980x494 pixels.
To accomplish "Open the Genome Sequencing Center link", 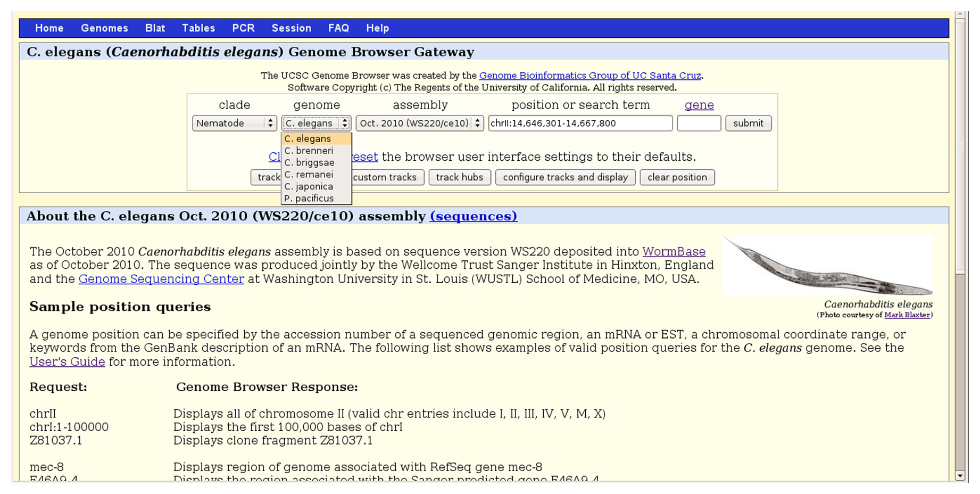I will 161,279.
